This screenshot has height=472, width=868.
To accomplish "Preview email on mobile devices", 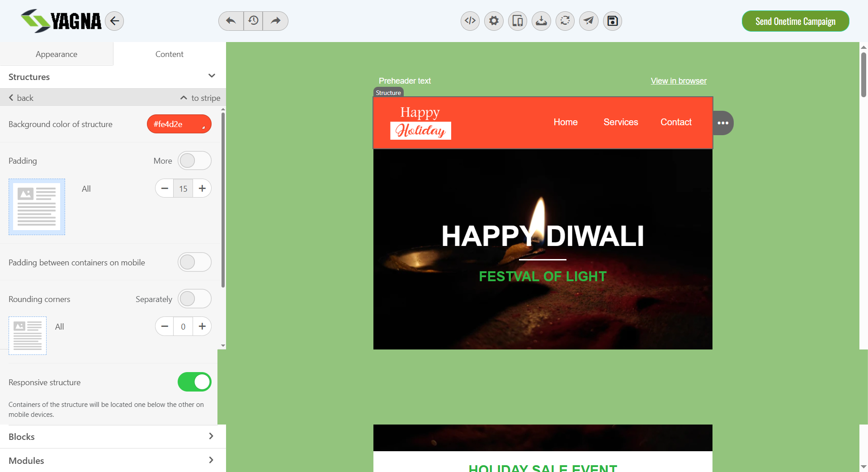I will 518,21.
